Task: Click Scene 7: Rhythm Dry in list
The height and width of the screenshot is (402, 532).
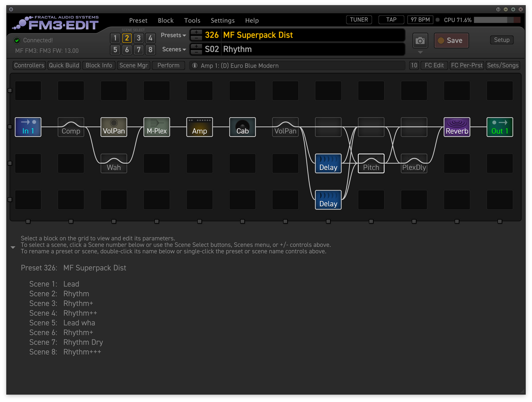Action: (x=66, y=342)
